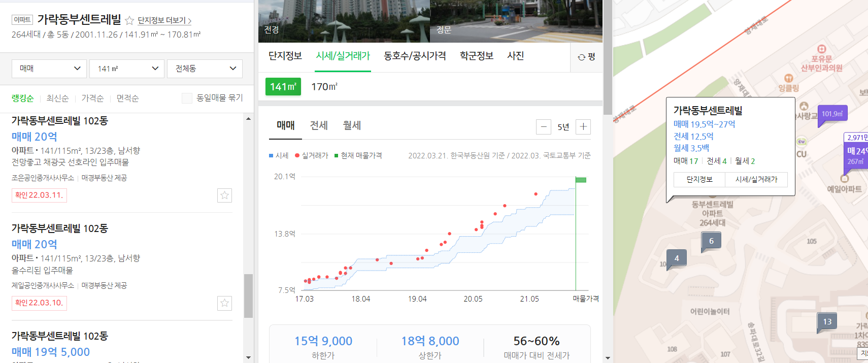
Task: Sort listings by 랭킹순
Action: [22, 98]
